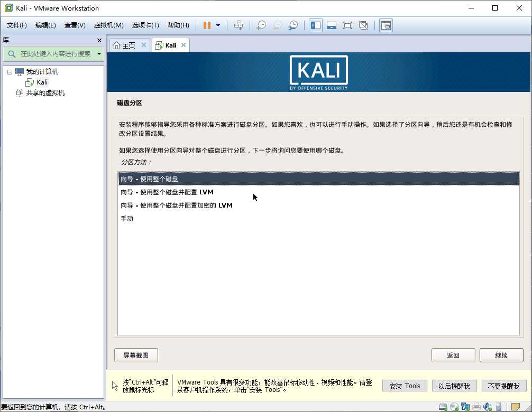This screenshot has height=412, width=532.
Task: Click the CD/DVD drive status bar icon
Action: tap(454, 407)
